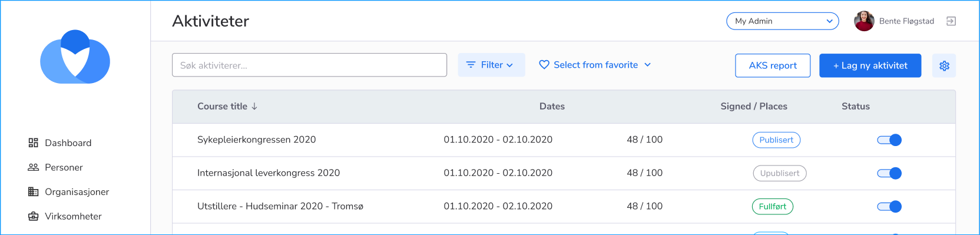Click the Aktiviteter page heading
The width and height of the screenshot is (980, 235).
coord(210,21)
